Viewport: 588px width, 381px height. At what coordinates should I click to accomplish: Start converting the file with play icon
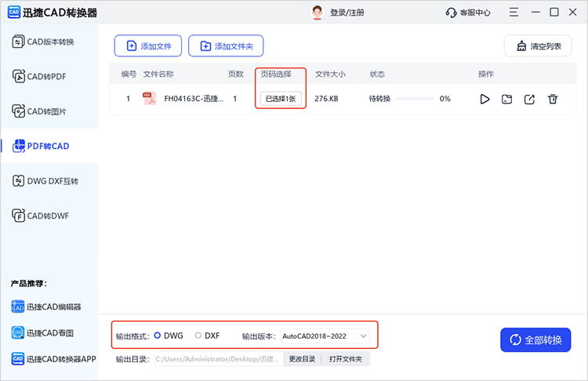click(x=485, y=99)
